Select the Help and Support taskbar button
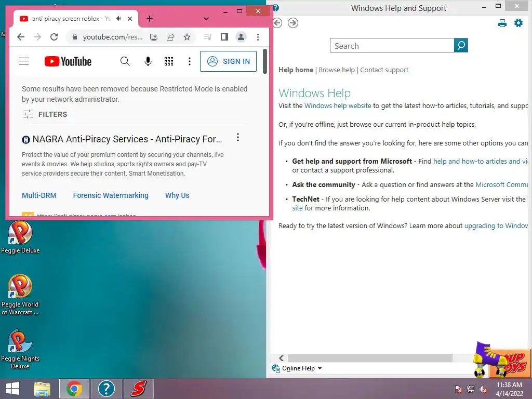532x399 pixels. pos(106,389)
